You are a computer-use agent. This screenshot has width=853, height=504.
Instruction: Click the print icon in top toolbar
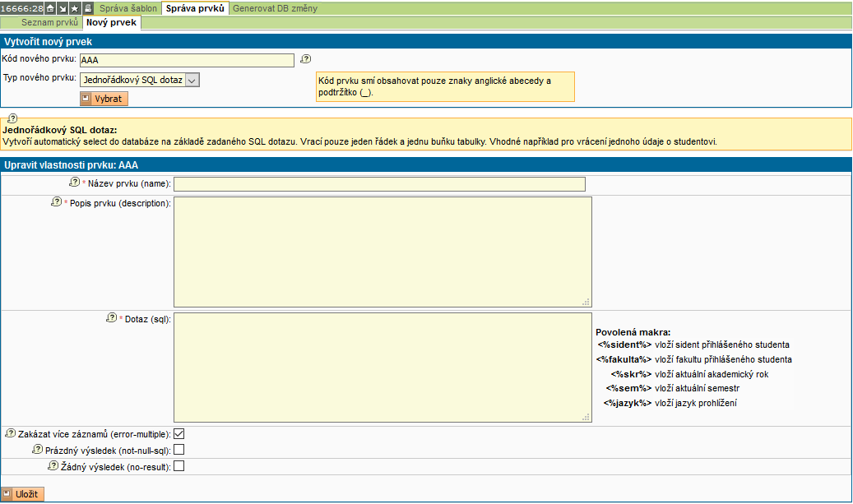(x=88, y=8)
